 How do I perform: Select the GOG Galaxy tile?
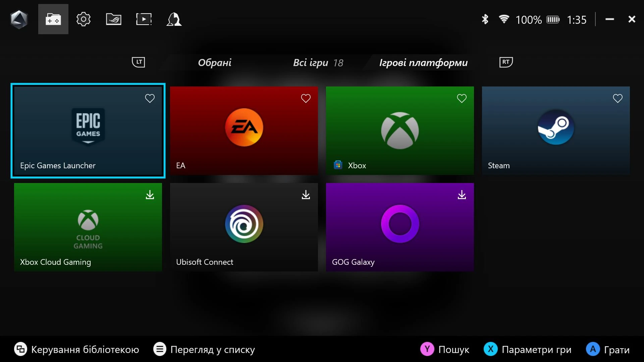(400, 227)
